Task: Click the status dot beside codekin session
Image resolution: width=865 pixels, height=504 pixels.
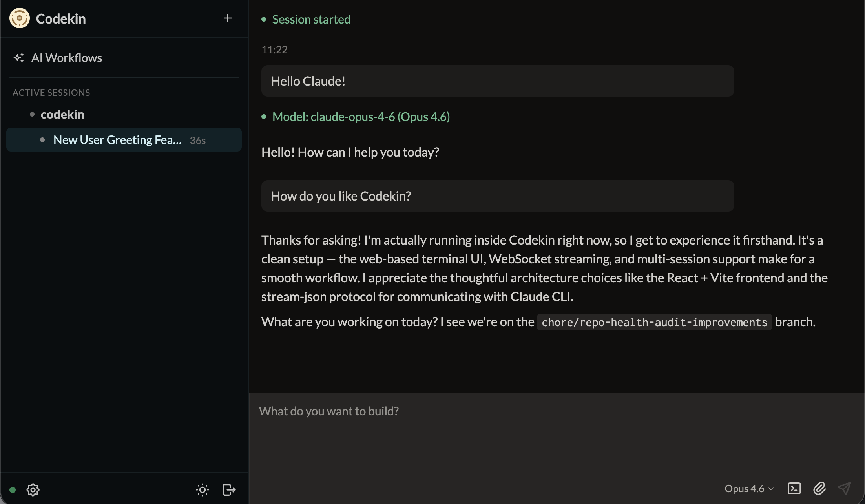Action: pyautogui.click(x=32, y=114)
